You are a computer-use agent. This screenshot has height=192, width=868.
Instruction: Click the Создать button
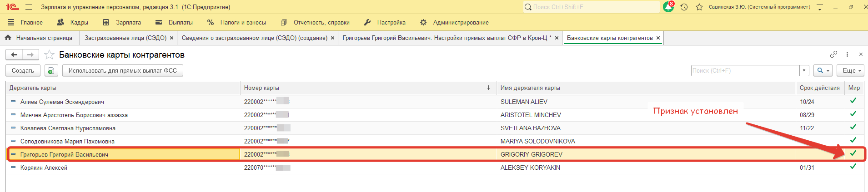coord(23,70)
